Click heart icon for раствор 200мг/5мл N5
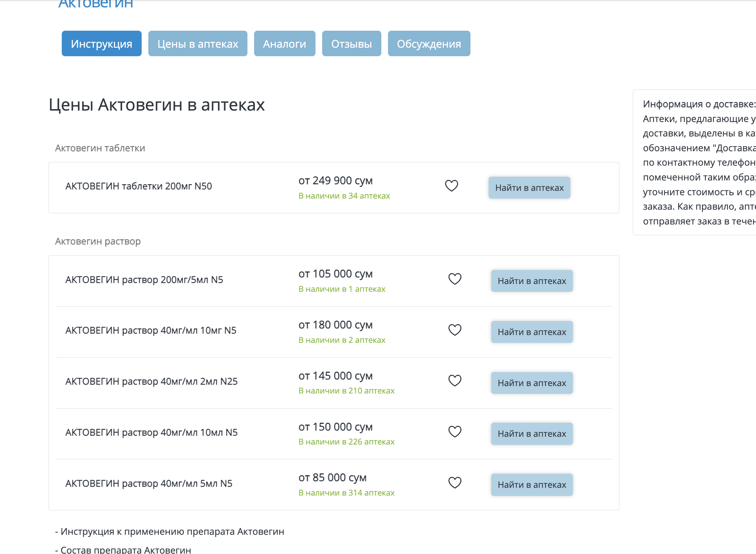The width and height of the screenshot is (756, 554). click(455, 279)
